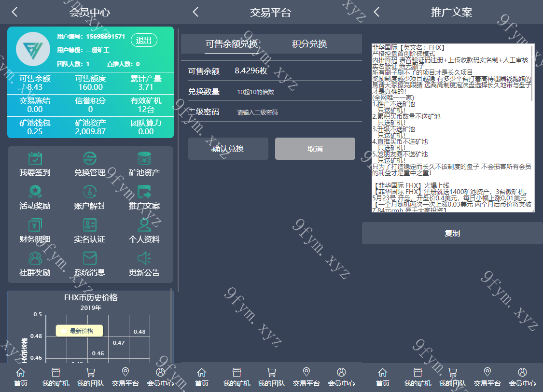543x392 pixels.
Task: Click 矿池钱包 0.25 stat
Action: click(x=35, y=127)
